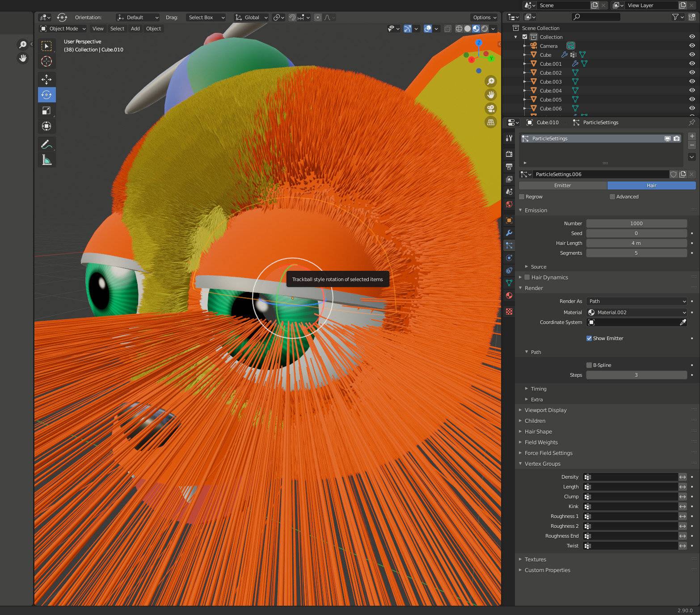Open Object Data properties tab

pos(509,283)
